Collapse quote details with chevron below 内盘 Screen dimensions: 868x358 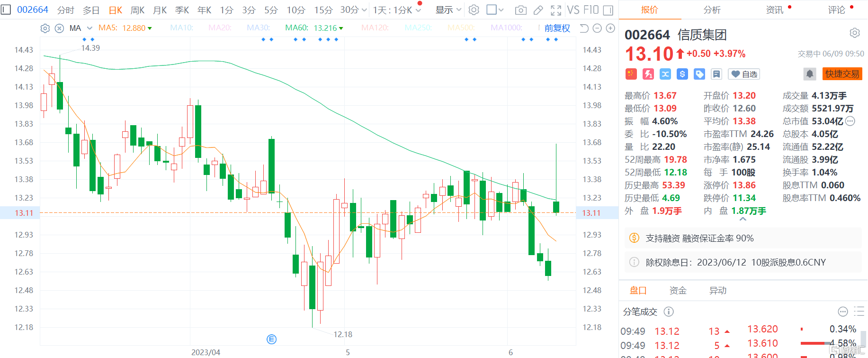click(743, 219)
